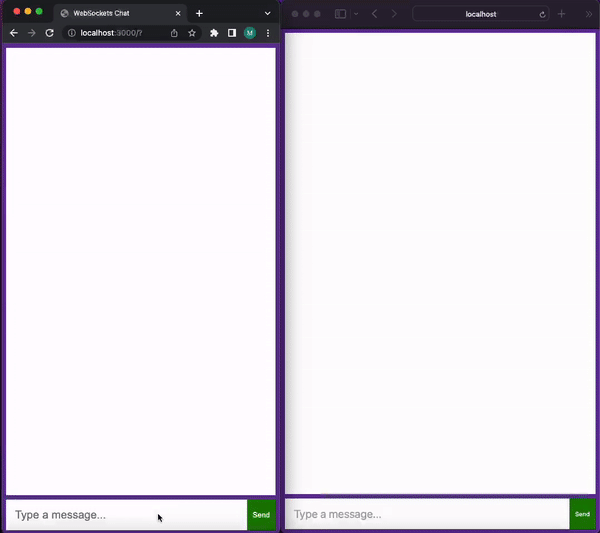600x533 pixels.
Task: Go back in Safari window
Action: point(374,14)
